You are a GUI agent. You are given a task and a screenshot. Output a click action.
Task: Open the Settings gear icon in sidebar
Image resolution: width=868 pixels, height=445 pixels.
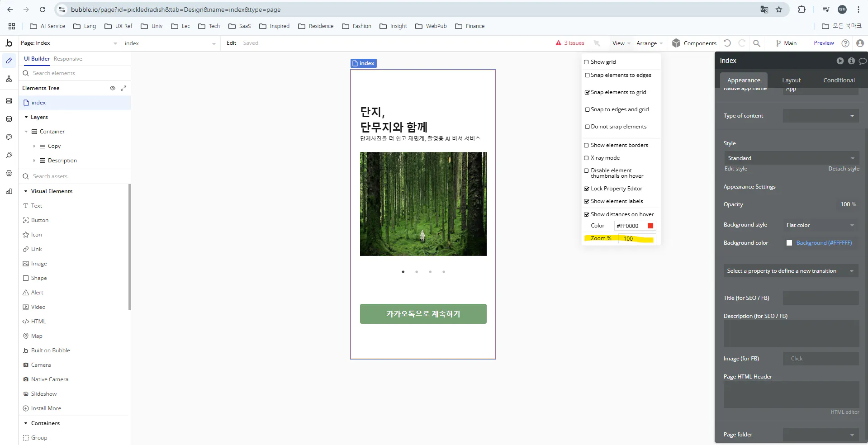point(9,173)
